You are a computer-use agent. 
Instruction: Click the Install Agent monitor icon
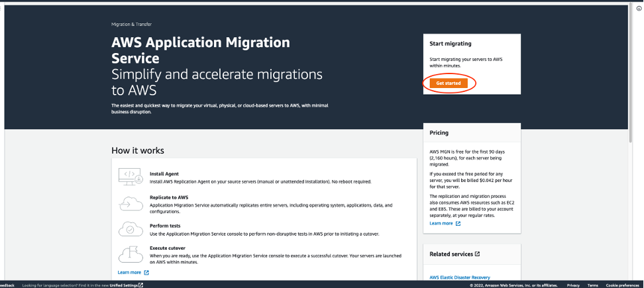(131, 176)
